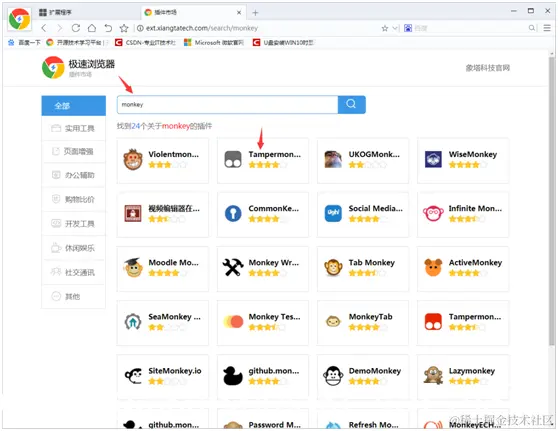
Task: Select the 休闲娱乐 category
Action: click(x=74, y=248)
